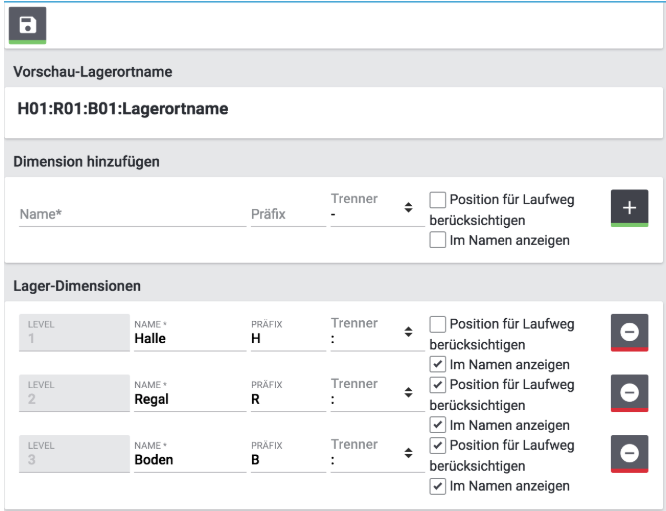Uncheck Im Namen anzeigen for Halle

(x=437, y=364)
